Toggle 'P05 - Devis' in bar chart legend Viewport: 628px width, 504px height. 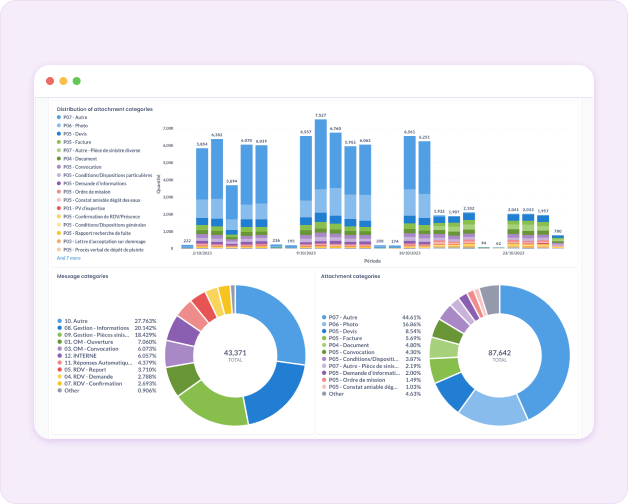tap(72, 134)
